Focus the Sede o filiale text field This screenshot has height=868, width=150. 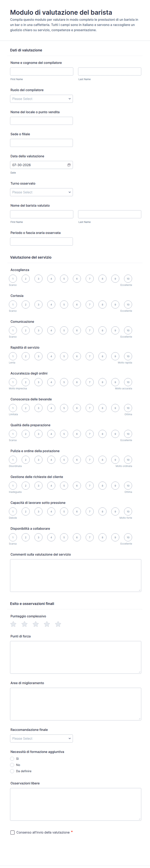41,143
